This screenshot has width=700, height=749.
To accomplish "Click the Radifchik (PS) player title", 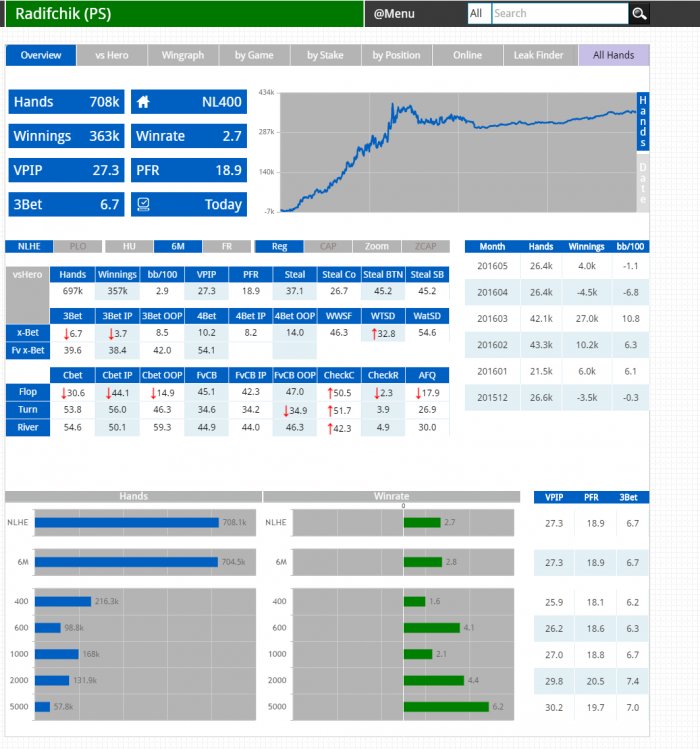I will (63, 13).
